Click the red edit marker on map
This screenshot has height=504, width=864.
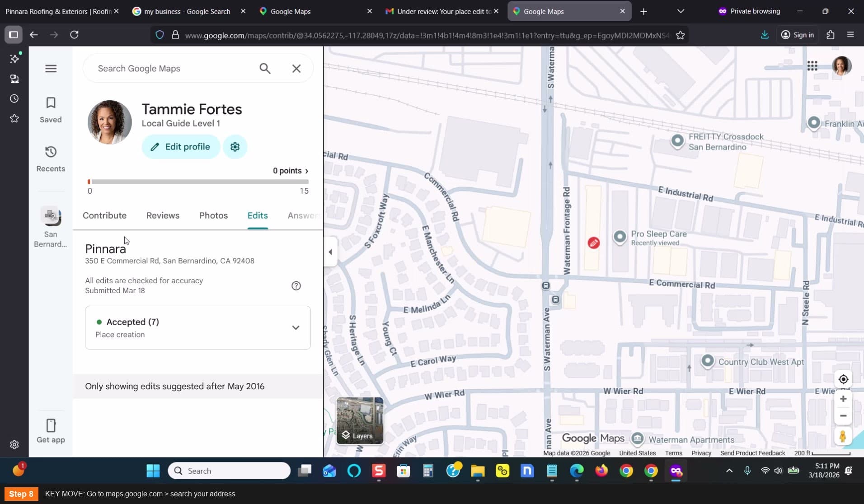point(594,243)
